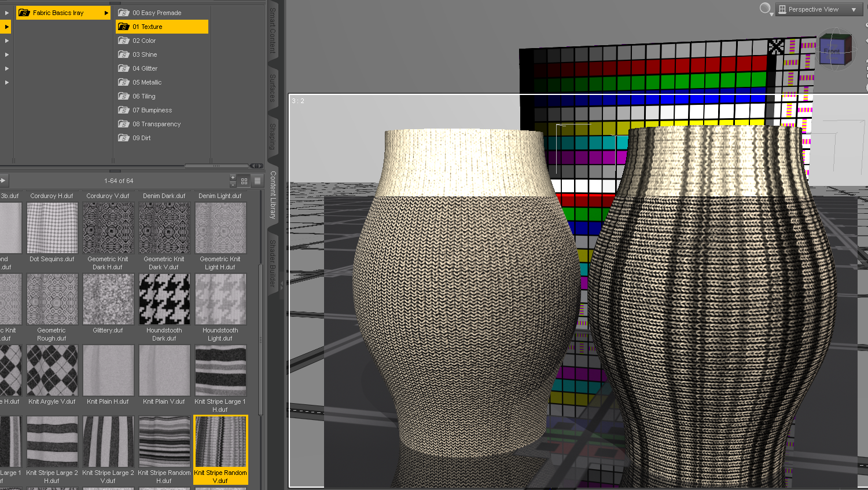Click the Front face of the view cube
Image resolution: width=868 pixels, height=490 pixels.
tap(832, 51)
